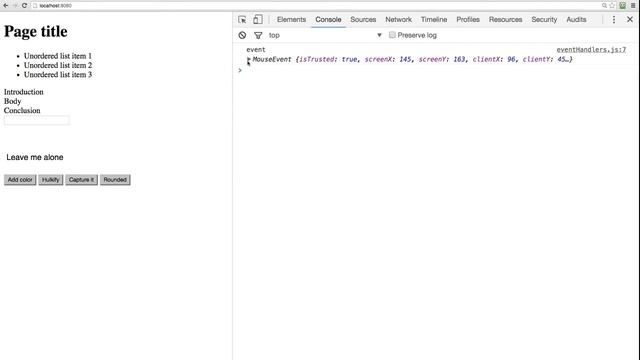This screenshot has height=360, width=640.
Task: Open the Sources tab
Action: coord(363,20)
